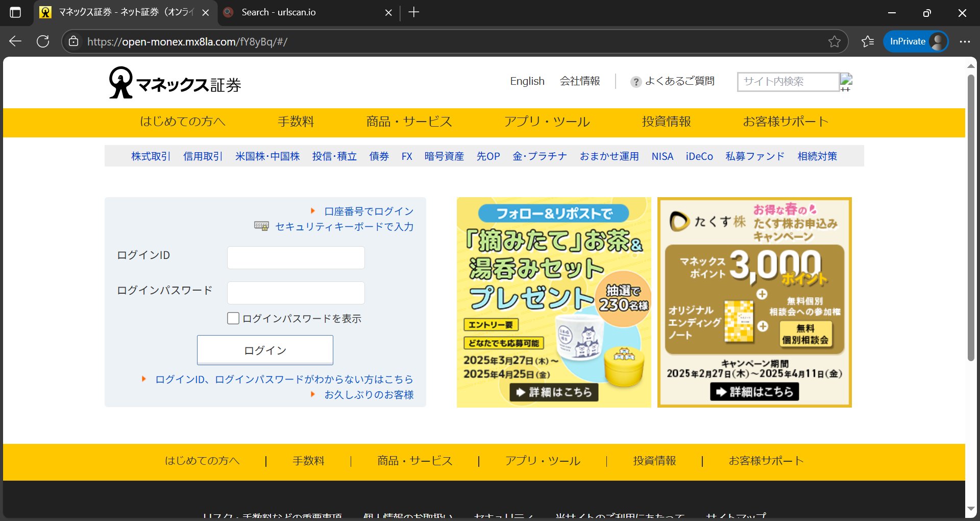Image resolution: width=980 pixels, height=521 pixels.
Task: Click the ログイン button
Action: [x=265, y=350]
